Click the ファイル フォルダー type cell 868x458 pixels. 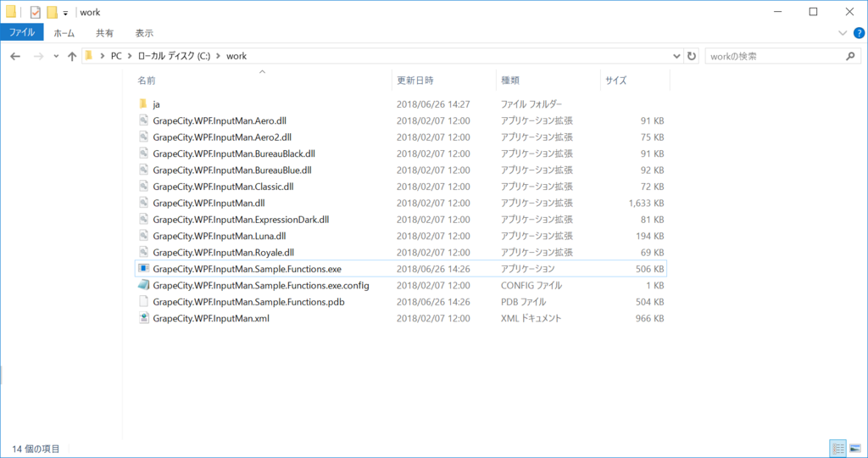tap(531, 104)
